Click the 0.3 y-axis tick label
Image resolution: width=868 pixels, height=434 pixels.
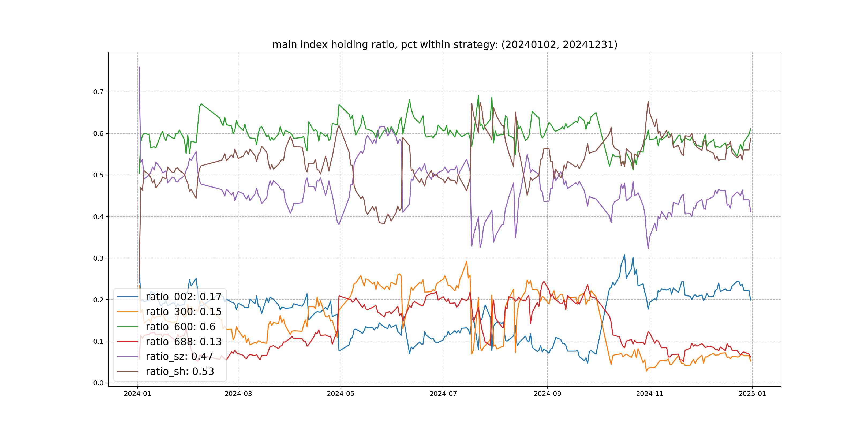point(98,259)
